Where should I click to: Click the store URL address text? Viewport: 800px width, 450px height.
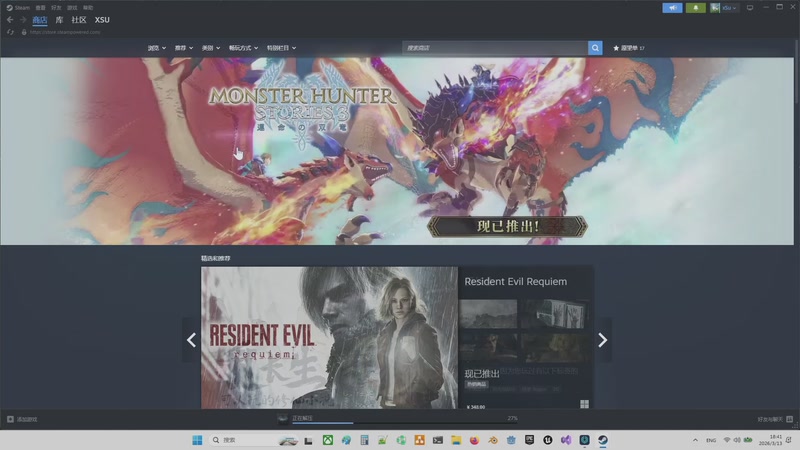[65, 32]
